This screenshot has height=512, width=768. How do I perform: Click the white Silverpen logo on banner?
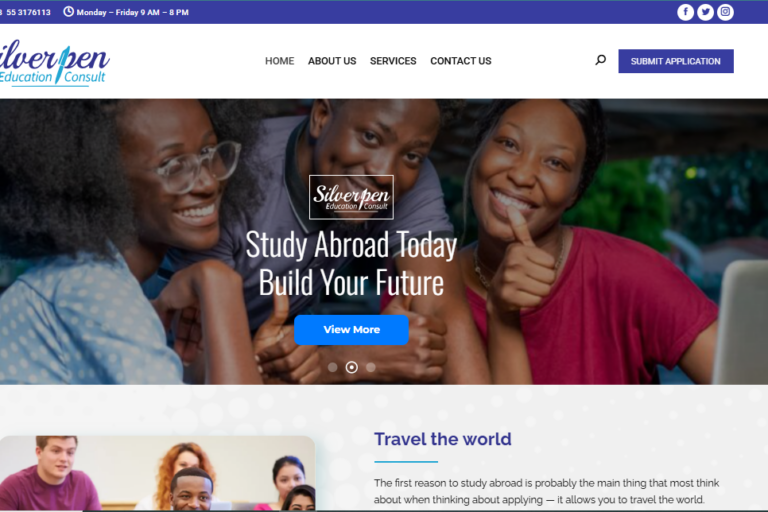click(x=351, y=197)
